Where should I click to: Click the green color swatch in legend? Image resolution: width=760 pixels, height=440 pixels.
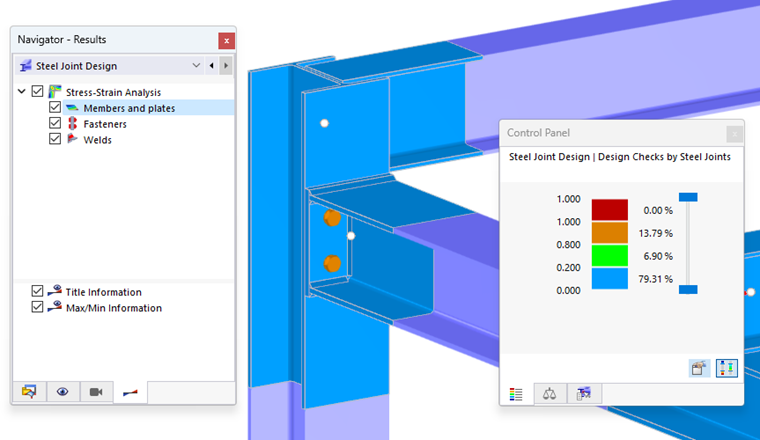coord(610,255)
